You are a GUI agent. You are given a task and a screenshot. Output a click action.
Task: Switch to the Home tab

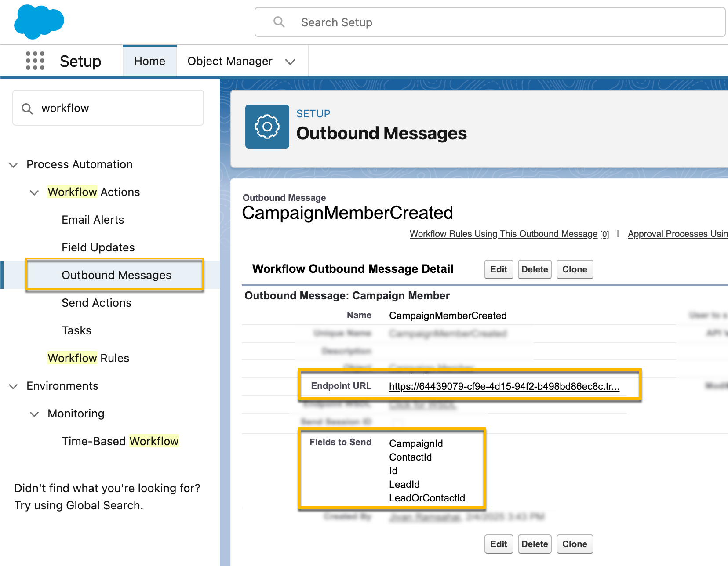click(149, 61)
